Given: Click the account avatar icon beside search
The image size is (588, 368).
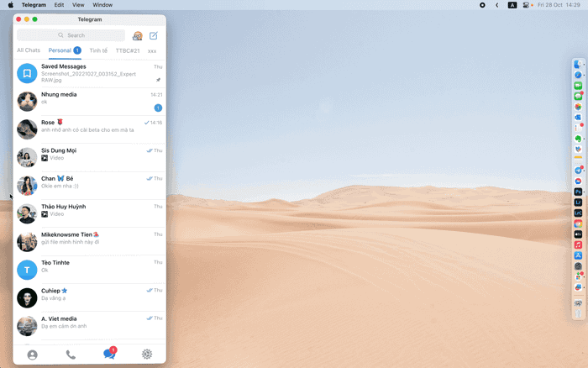Looking at the screenshot, I should pos(138,35).
